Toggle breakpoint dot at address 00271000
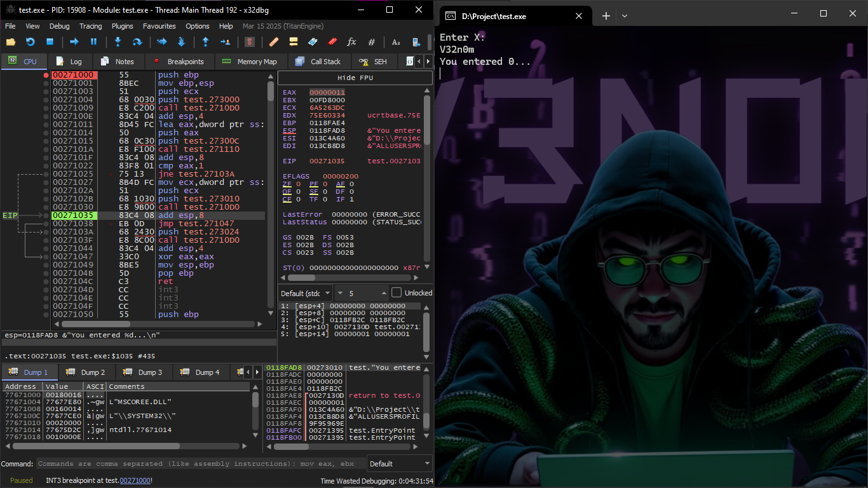Image resolution: width=868 pixels, height=488 pixels. pyautogui.click(x=46, y=75)
